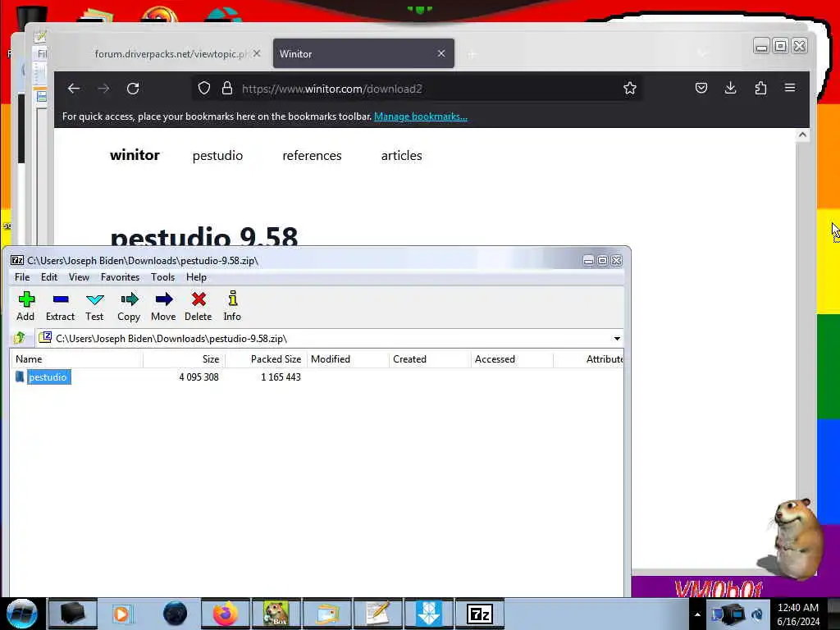Screen dimensions: 840x630
Task: Open the View menu in 7-Zip
Action: pyautogui.click(x=79, y=277)
